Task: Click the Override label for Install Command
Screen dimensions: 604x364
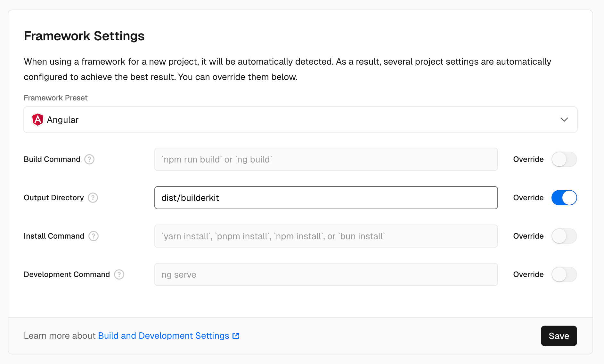Action: coord(528,236)
